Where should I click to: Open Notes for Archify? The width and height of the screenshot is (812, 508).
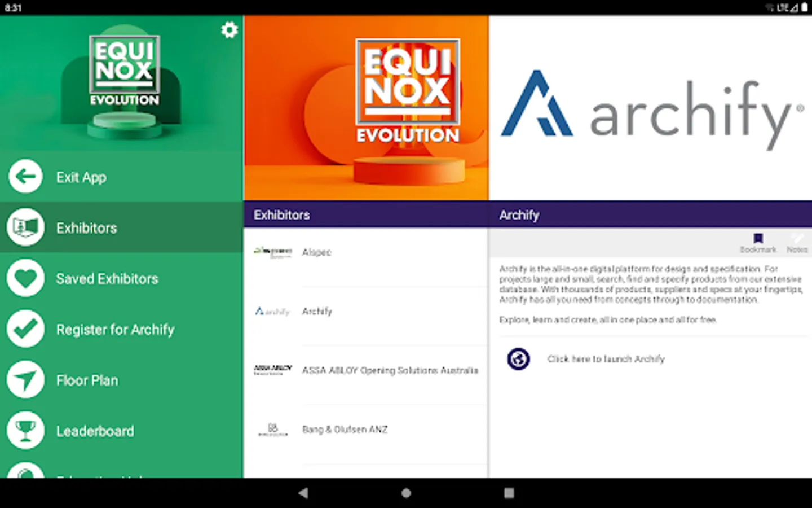[x=797, y=243]
